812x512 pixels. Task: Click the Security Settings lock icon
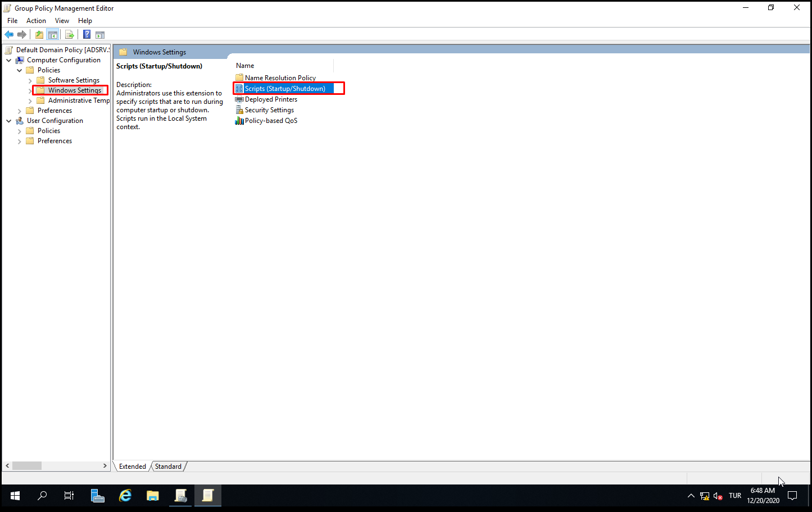[x=239, y=110]
